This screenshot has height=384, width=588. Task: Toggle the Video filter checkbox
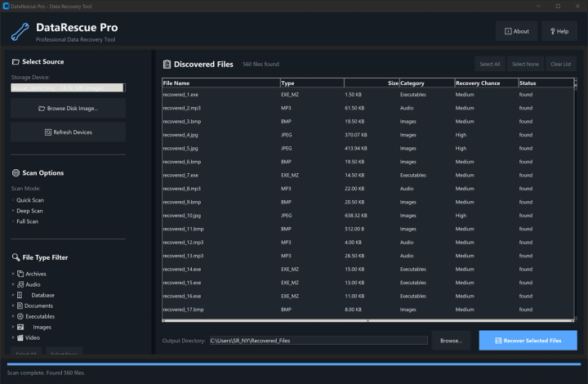(13, 337)
